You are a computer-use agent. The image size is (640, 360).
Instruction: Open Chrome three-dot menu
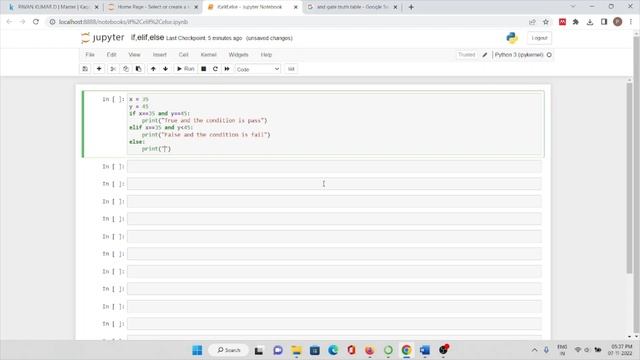631,22
